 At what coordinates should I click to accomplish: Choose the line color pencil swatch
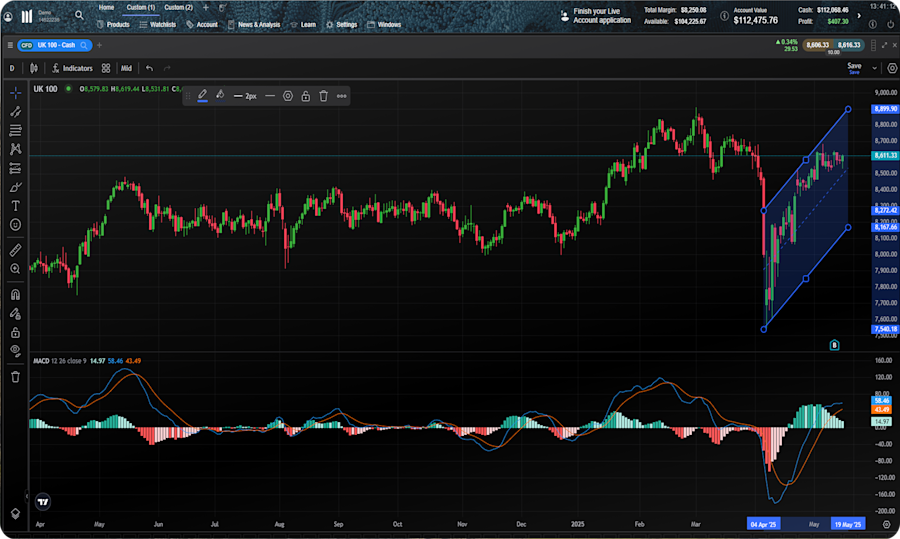(202, 95)
